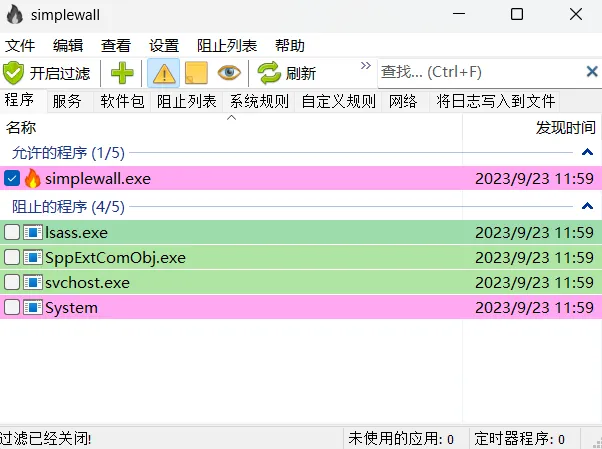Click the timestamp of the System row
Viewport: 602px width, 449px height.
tap(534, 308)
